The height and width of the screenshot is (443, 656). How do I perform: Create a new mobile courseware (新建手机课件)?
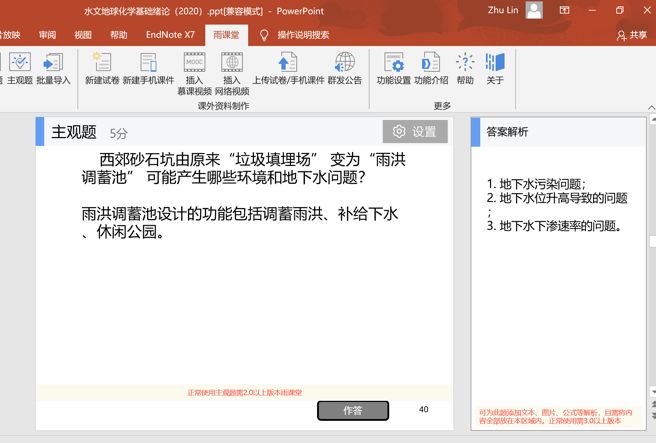point(148,68)
